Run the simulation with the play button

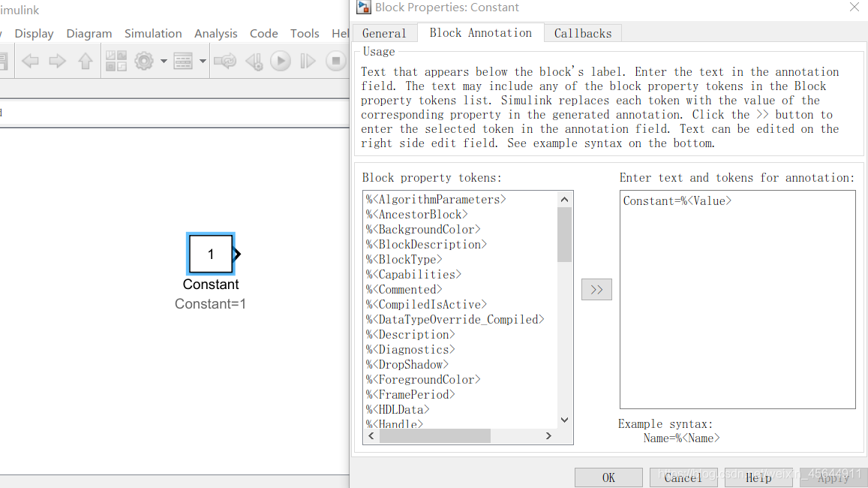[x=281, y=61]
